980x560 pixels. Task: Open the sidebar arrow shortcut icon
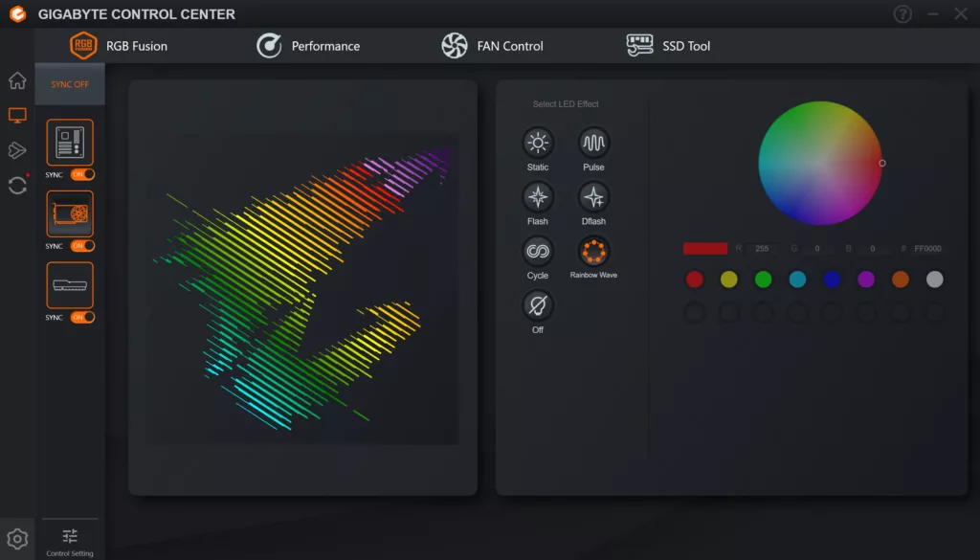click(17, 150)
